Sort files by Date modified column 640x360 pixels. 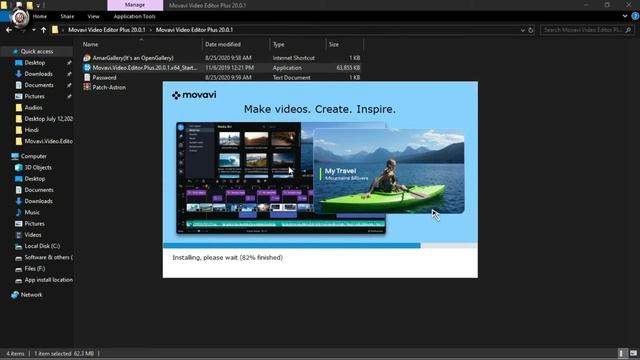(x=223, y=44)
